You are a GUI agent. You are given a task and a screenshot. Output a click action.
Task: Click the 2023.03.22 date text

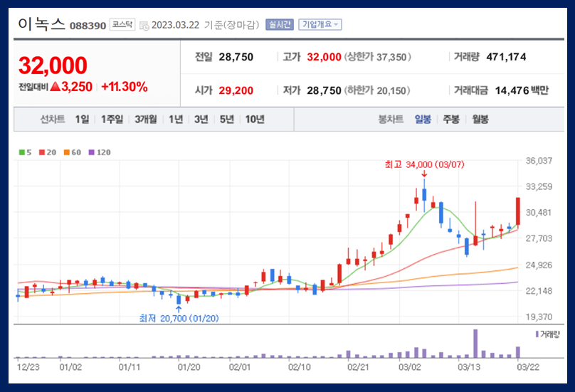(x=175, y=25)
